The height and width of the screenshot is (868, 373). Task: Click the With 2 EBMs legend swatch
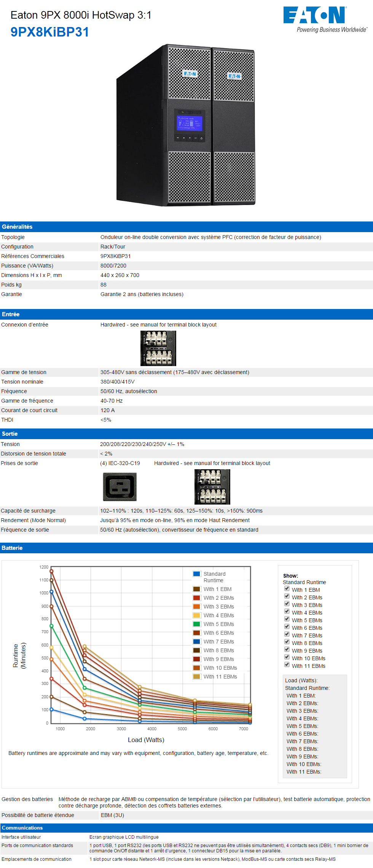coord(197,598)
